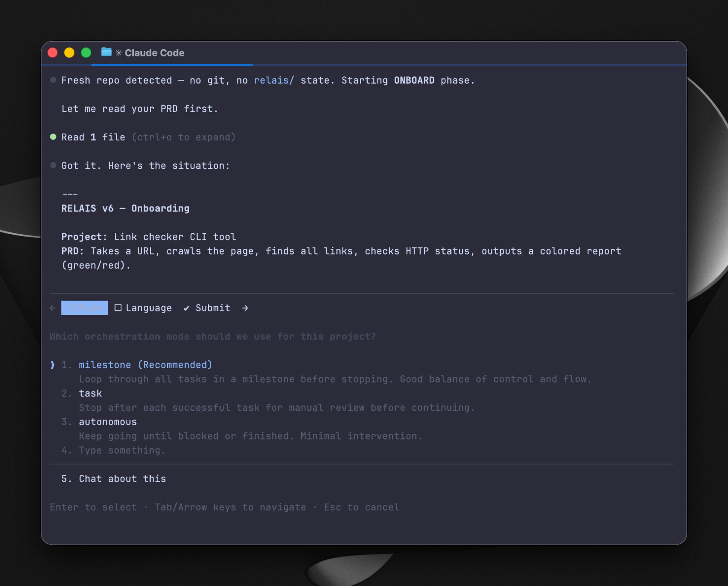Click the selection caret beside milestone
Viewport: 728px width, 586px height.
click(x=53, y=365)
